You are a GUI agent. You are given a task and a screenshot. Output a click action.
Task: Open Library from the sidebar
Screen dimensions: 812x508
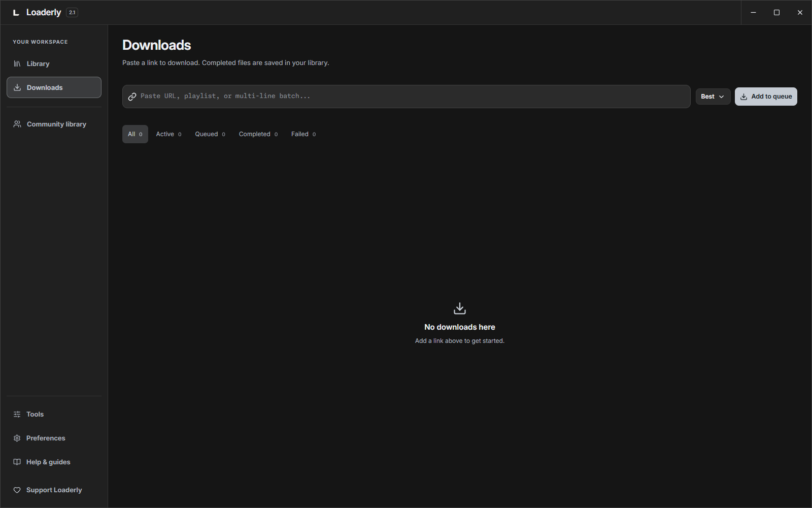pos(54,63)
